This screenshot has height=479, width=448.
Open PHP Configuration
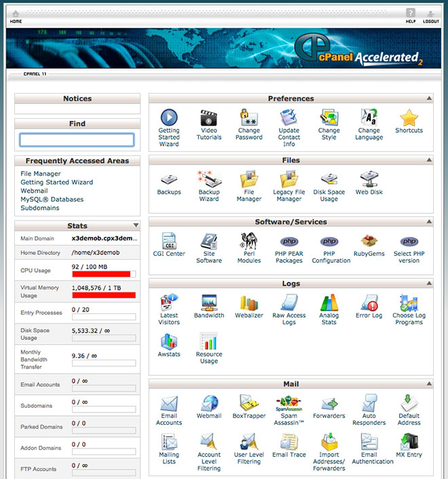(x=329, y=242)
